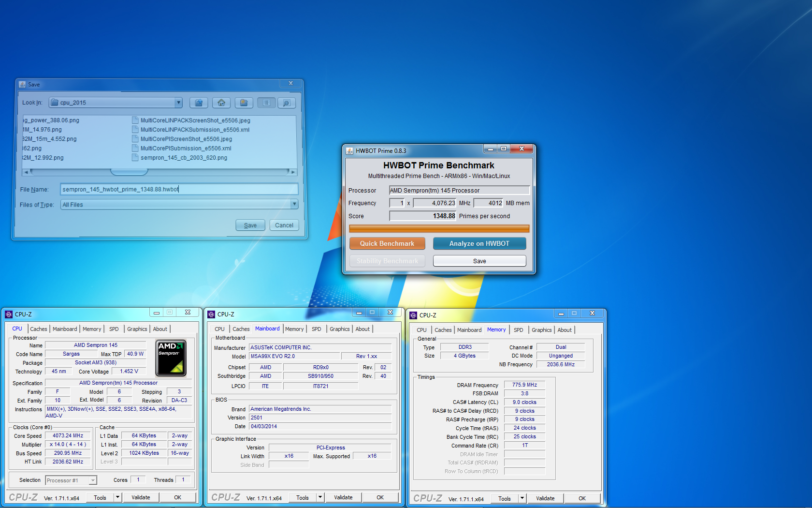Screen dimensions: 812x508
Task: Expand Tools dropdown arrow in first CPU-Z window
Action: point(117,497)
